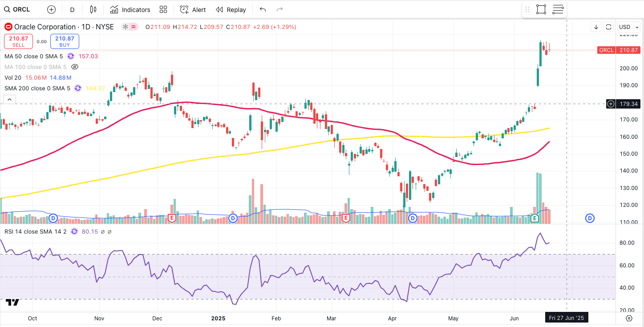
Task: Click the RSI value 80.15
Action: tap(89, 231)
